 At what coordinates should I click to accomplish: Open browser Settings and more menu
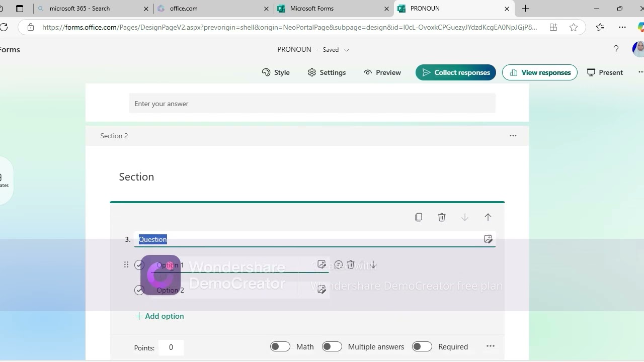pyautogui.click(x=622, y=27)
